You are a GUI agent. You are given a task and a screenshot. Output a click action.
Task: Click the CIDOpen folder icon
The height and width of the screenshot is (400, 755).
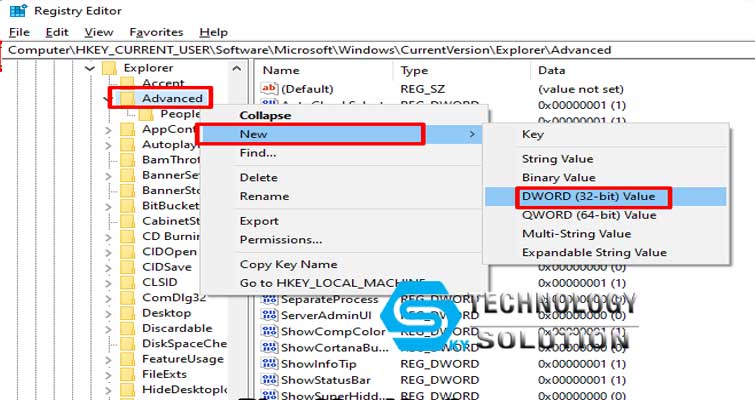tap(128, 252)
